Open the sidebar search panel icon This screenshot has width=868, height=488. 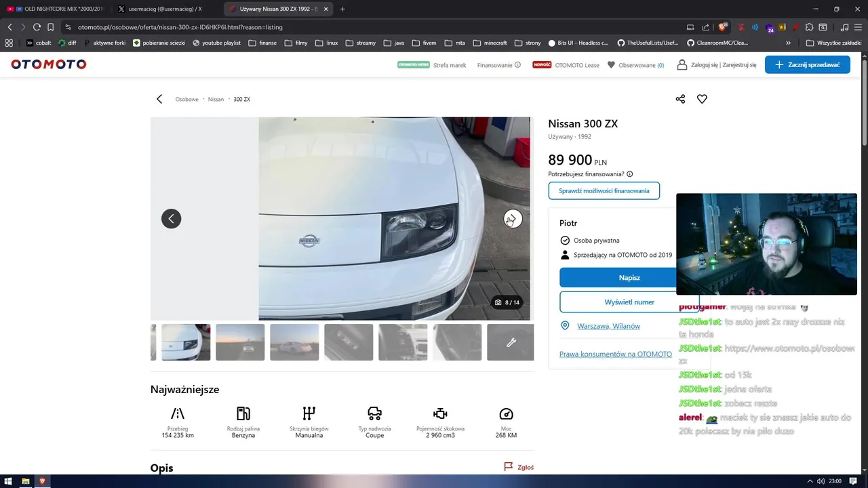tap(823, 27)
